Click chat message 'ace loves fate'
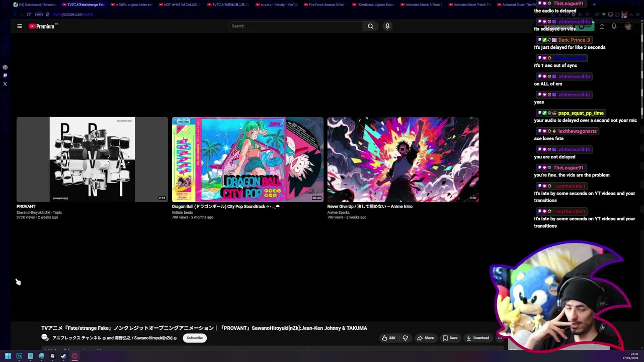This screenshot has height=362, width=644. [549, 139]
